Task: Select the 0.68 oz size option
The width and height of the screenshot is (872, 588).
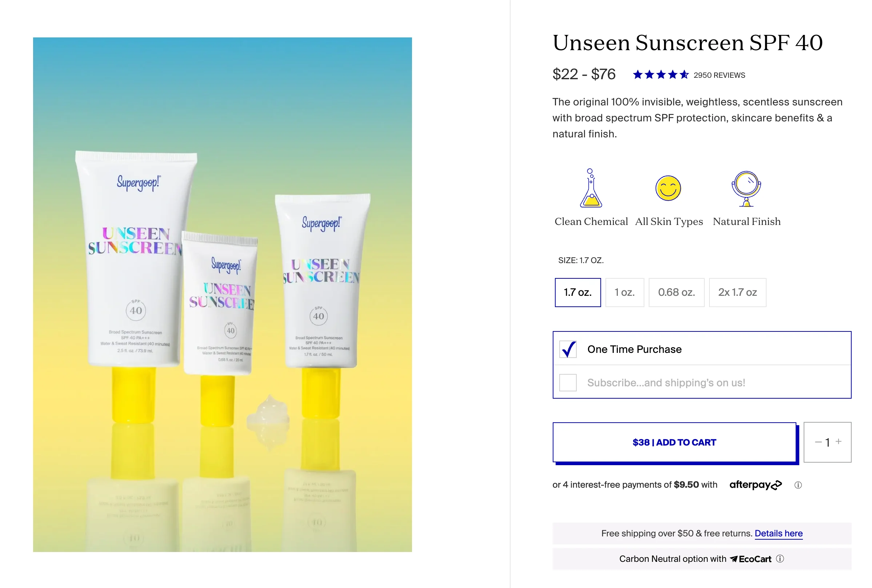Action: pyautogui.click(x=676, y=291)
